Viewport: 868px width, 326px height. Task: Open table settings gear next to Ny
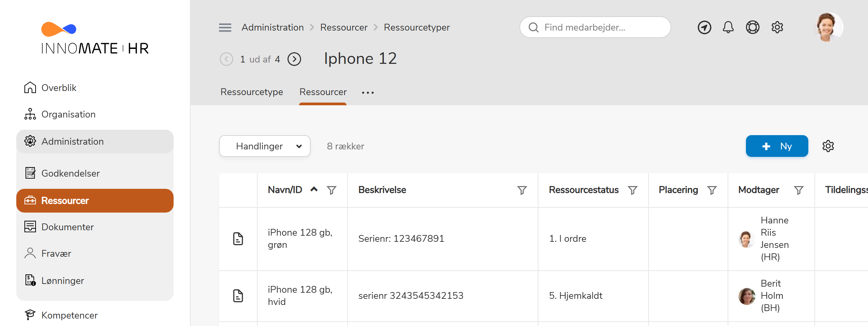[x=828, y=146]
